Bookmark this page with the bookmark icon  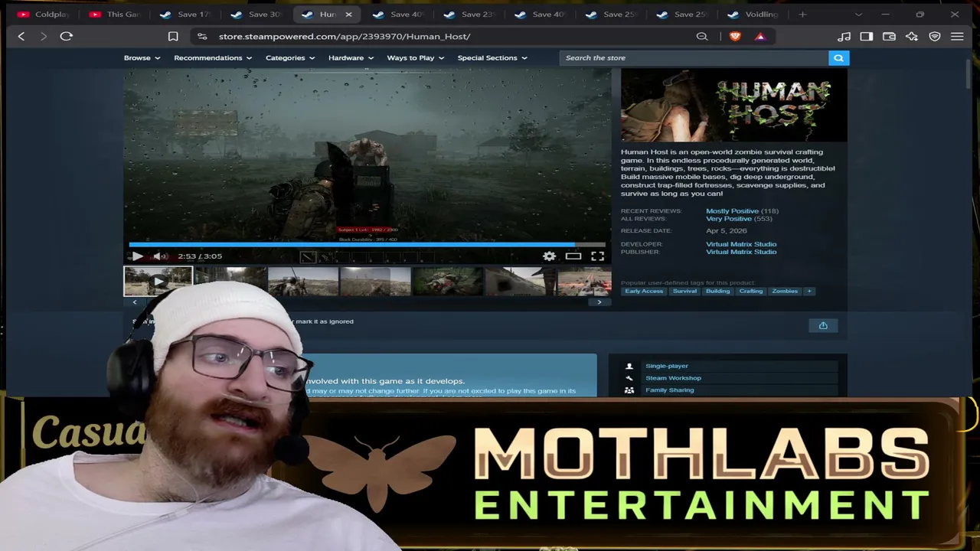pyautogui.click(x=173, y=36)
